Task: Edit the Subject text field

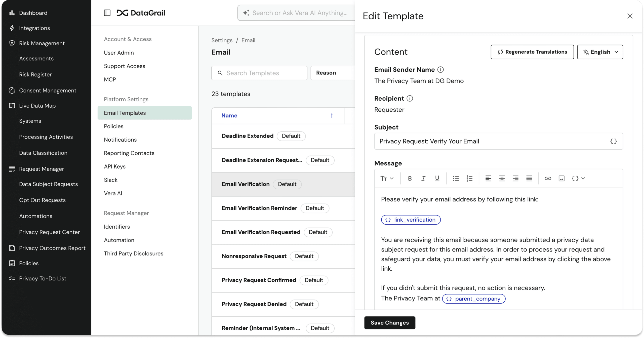Action: pyautogui.click(x=498, y=141)
